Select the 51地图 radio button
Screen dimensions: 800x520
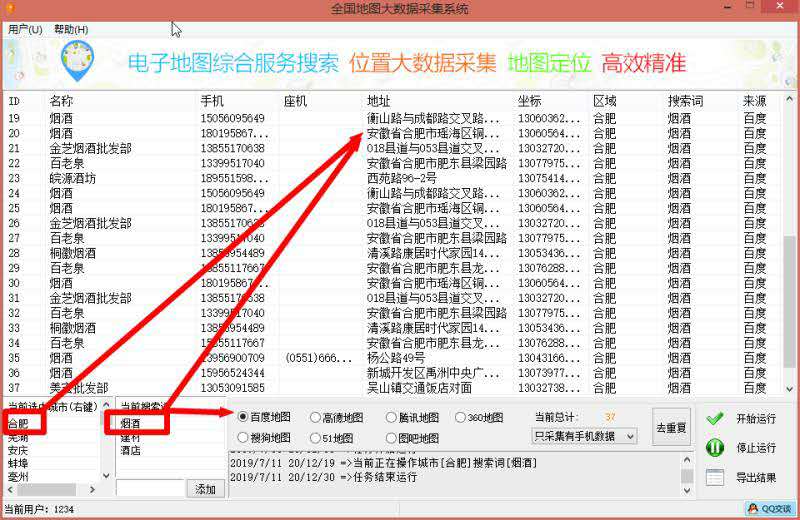[315, 438]
